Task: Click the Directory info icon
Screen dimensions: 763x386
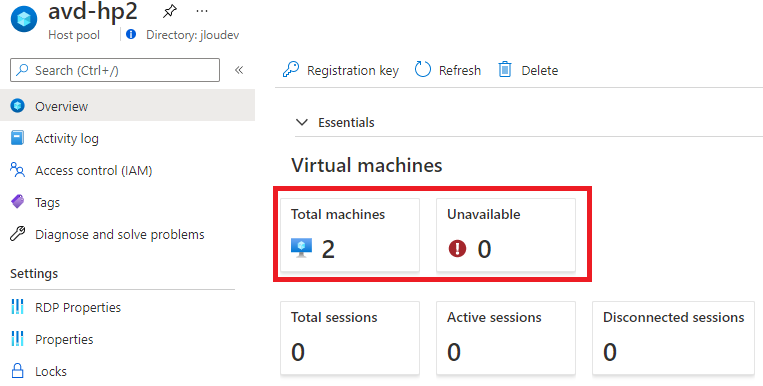Action: pyautogui.click(x=131, y=35)
